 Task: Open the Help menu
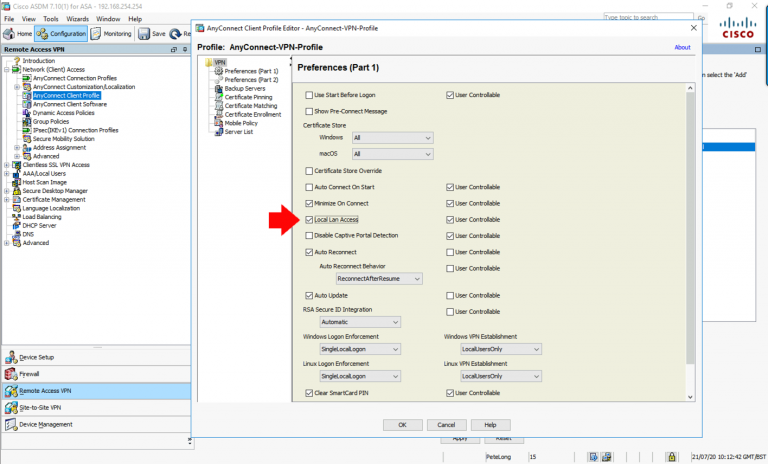[135, 19]
